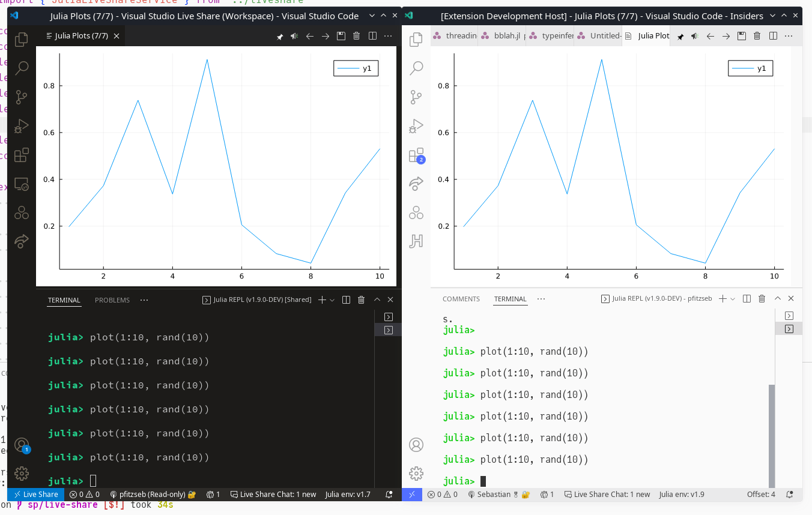Image resolution: width=812 pixels, height=515 pixels.
Task: Toggle megaphone plot icon in left window
Action: point(294,37)
